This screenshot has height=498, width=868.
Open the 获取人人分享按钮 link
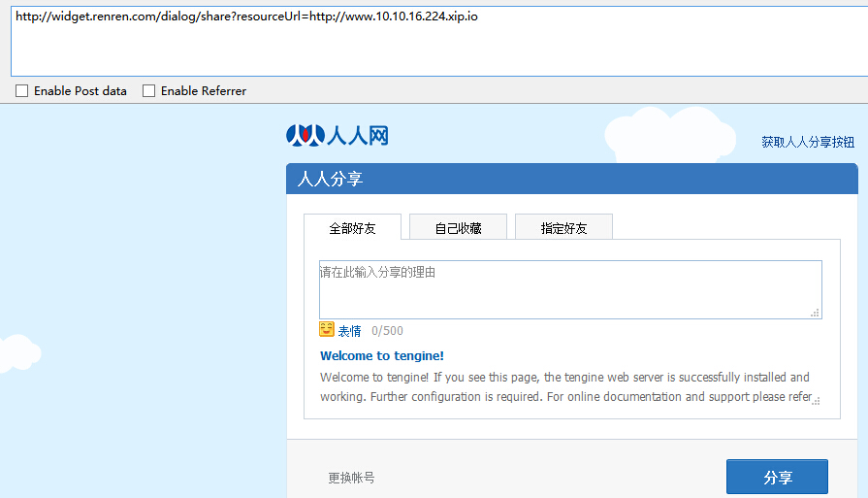[x=808, y=143]
